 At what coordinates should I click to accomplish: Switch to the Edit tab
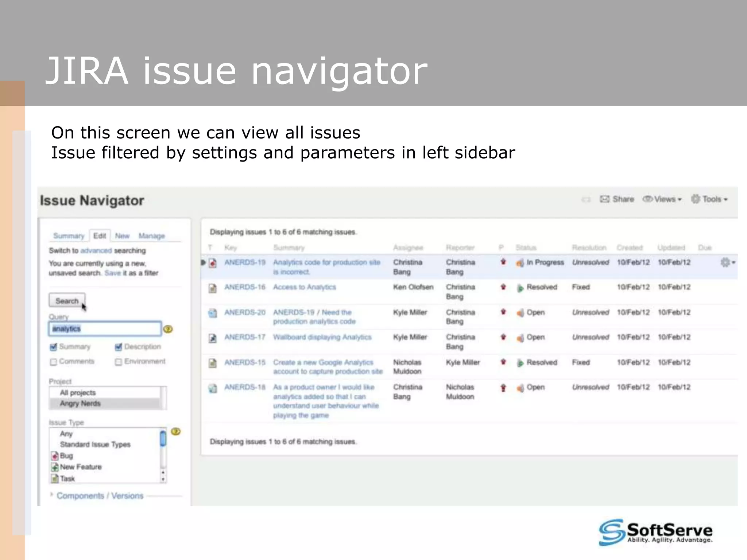coord(100,236)
